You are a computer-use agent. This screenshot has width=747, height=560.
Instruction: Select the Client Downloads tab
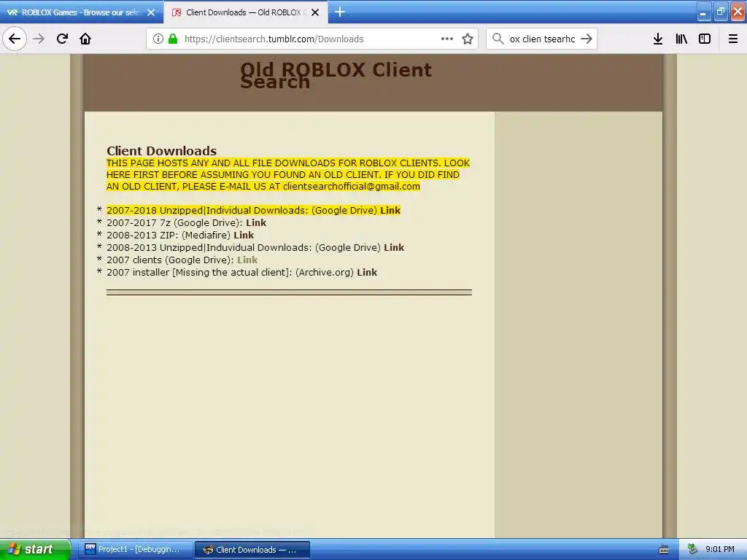[x=245, y=12]
